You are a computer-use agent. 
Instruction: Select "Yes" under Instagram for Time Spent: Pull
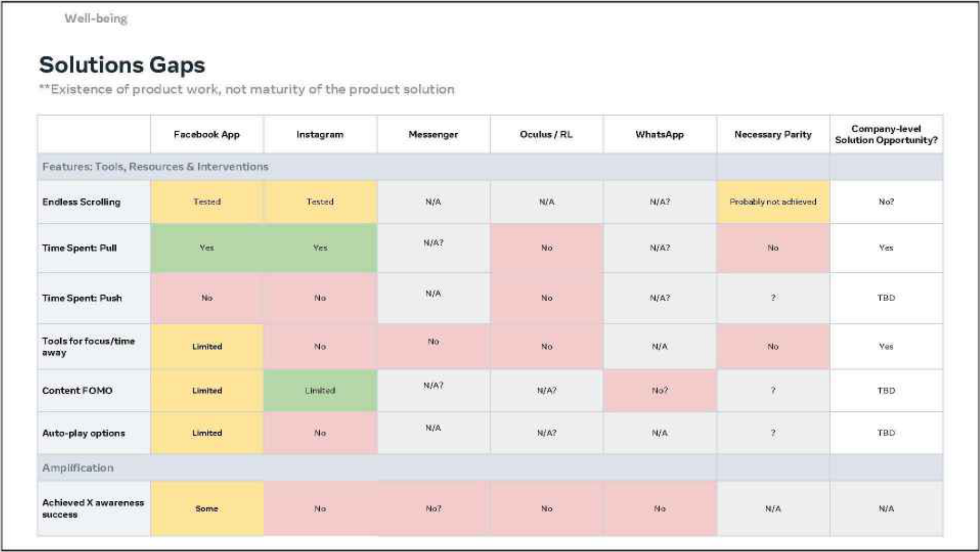point(320,248)
